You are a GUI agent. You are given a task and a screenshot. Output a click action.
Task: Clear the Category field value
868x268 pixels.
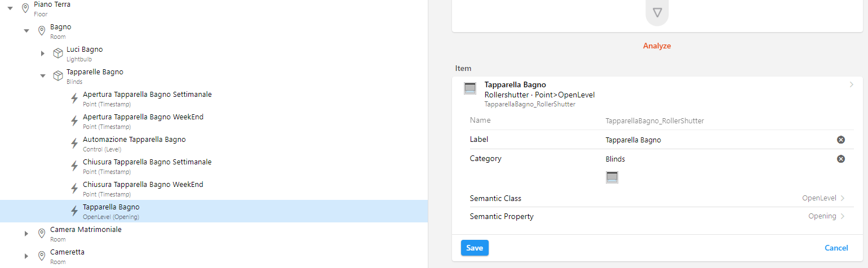(x=840, y=159)
